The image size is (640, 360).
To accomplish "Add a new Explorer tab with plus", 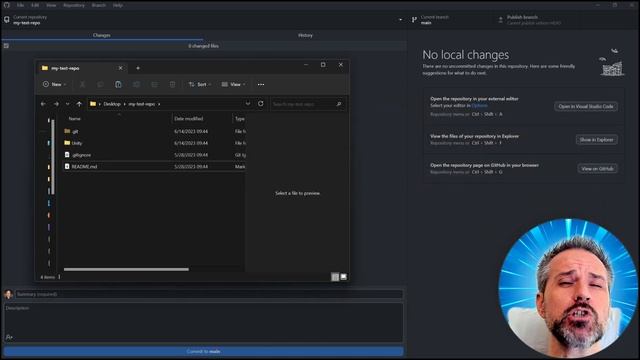I will 138,68.
